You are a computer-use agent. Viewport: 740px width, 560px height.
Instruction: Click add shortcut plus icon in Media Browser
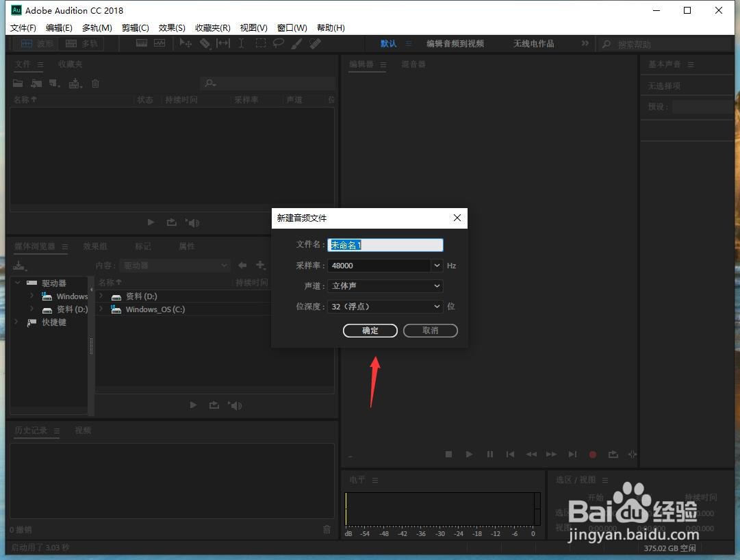point(261,265)
